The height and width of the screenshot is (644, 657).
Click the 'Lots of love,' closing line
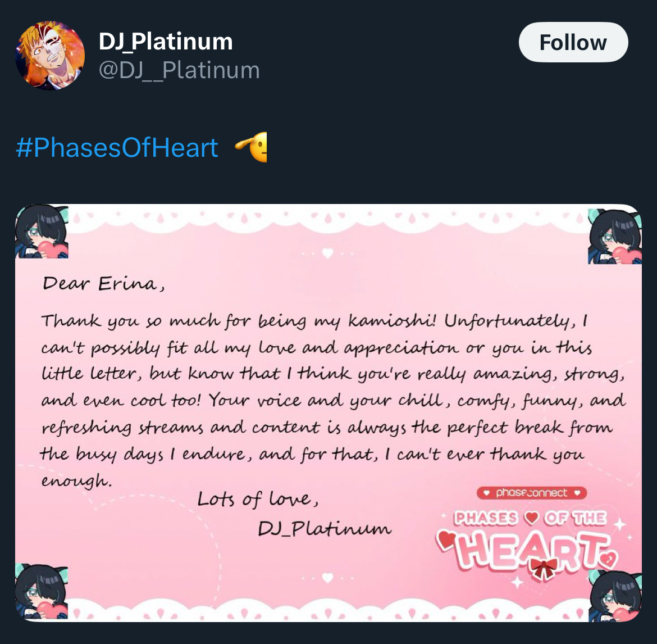coord(258,499)
